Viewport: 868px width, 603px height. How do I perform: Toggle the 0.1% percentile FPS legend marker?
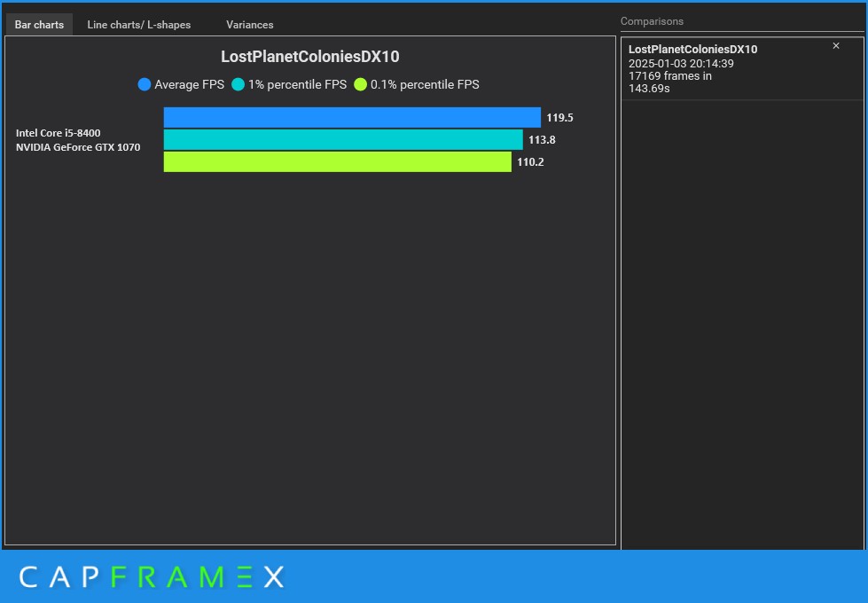[360, 85]
